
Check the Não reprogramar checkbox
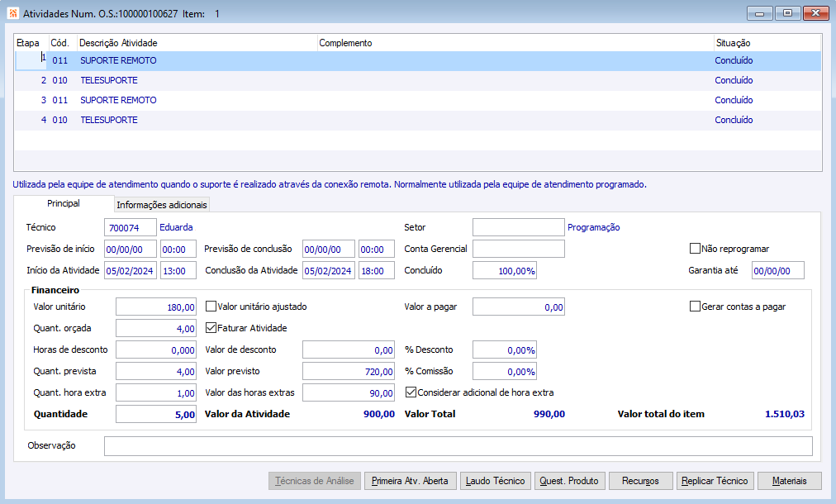tap(695, 249)
